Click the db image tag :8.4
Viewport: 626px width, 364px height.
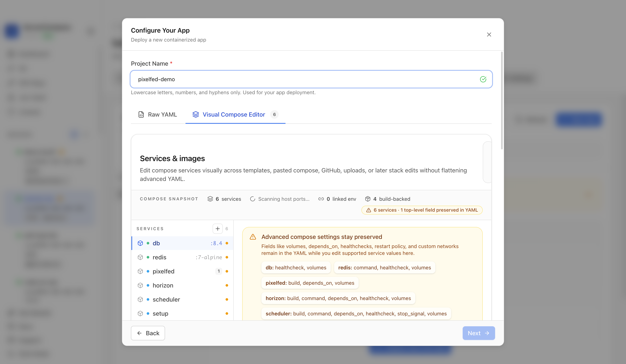point(216,243)
